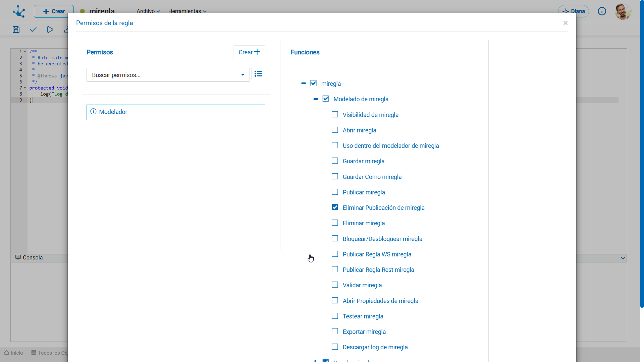Viewport: 644px width, 362px height.
Task: Click the Consola panel icon
Action: tap(18, 257)
